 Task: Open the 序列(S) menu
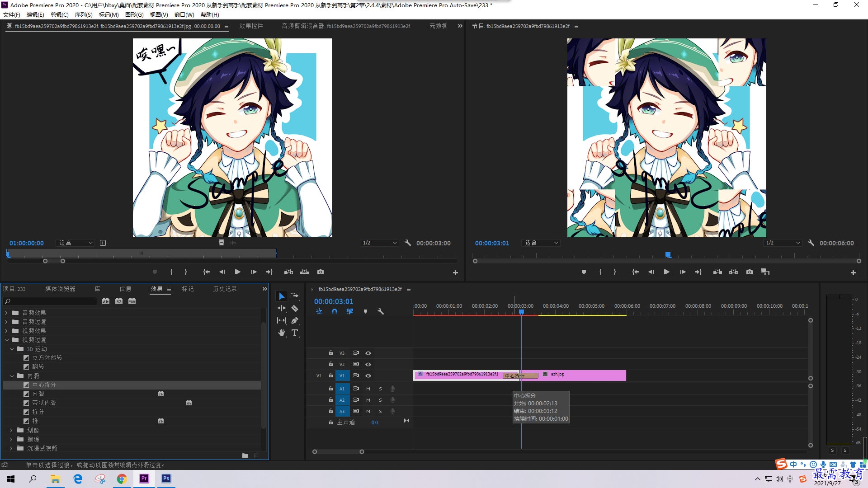point(84,14)
